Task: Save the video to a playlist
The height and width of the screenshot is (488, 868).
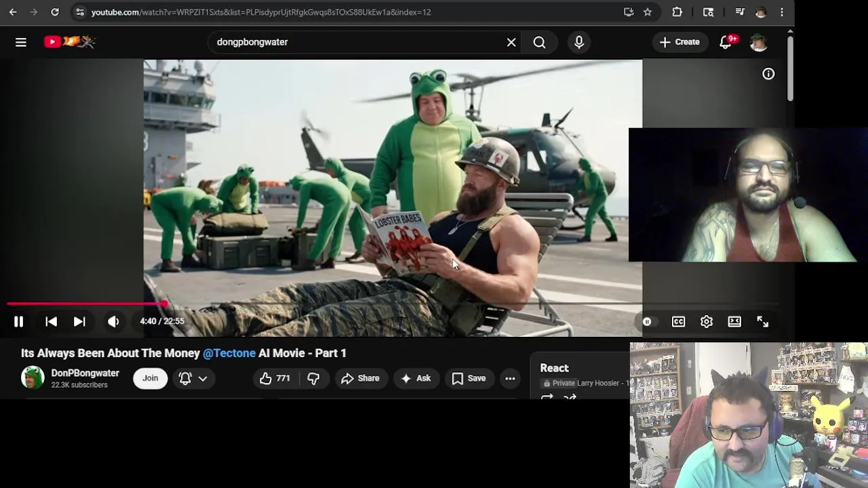Action: click(x=469, y=378)
